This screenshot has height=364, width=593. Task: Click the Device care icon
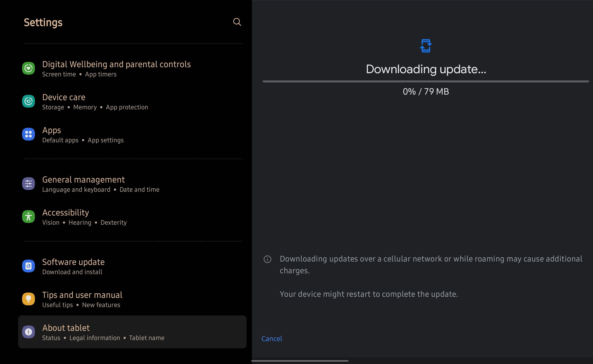coord(28,101)
